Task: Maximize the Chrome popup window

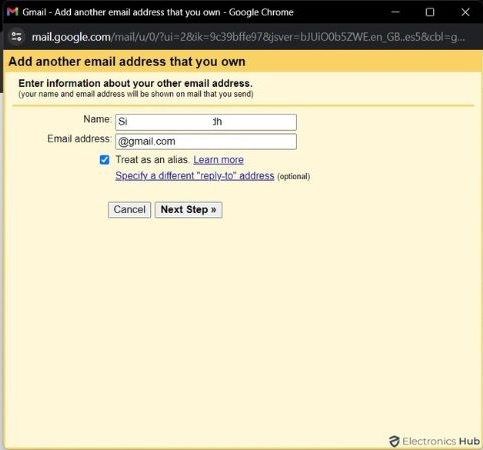Action: pos(430,12)
